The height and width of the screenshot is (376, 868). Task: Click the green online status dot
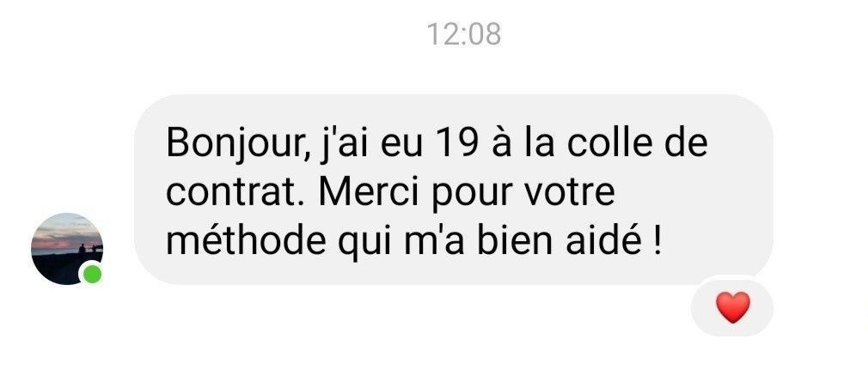[92, 274]
